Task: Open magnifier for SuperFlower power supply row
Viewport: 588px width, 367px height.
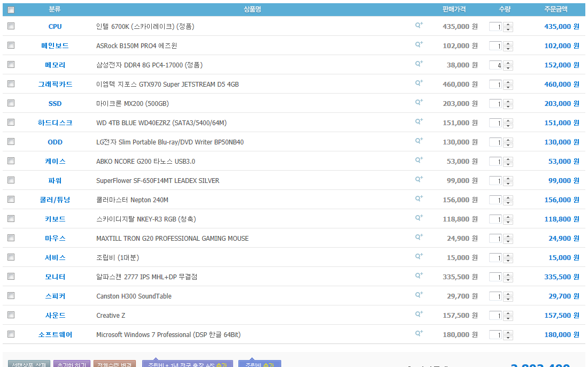Action: pyautogui.click(x=419, y=179)
